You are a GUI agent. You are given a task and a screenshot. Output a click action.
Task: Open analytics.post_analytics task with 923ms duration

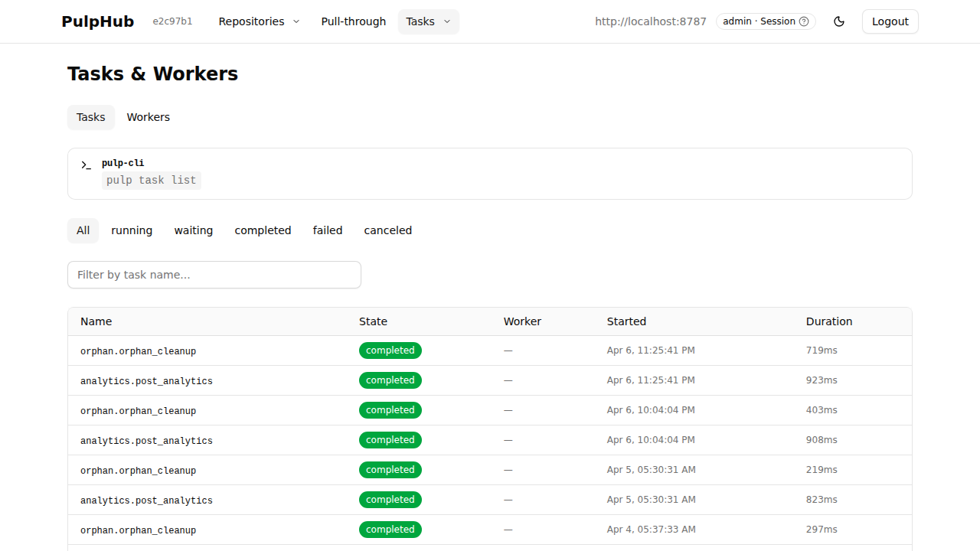click(147, 381)
